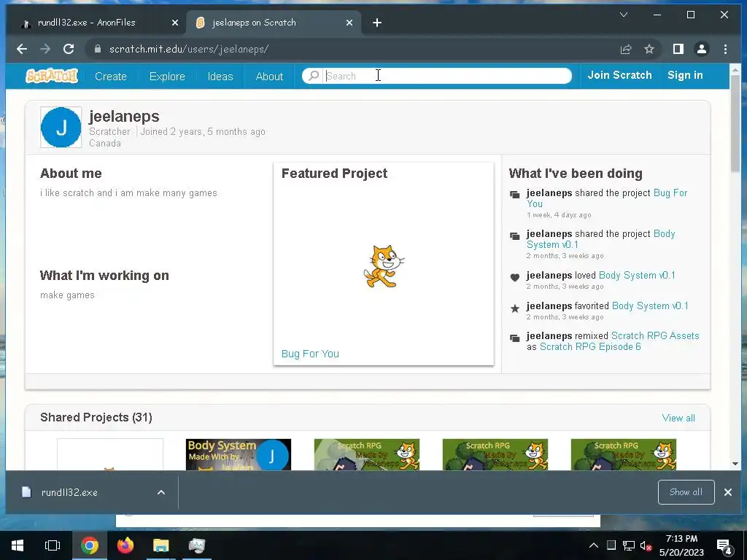The image size is (747, 560).
Task: Reload the Scratch page
Action: point(69,49)
